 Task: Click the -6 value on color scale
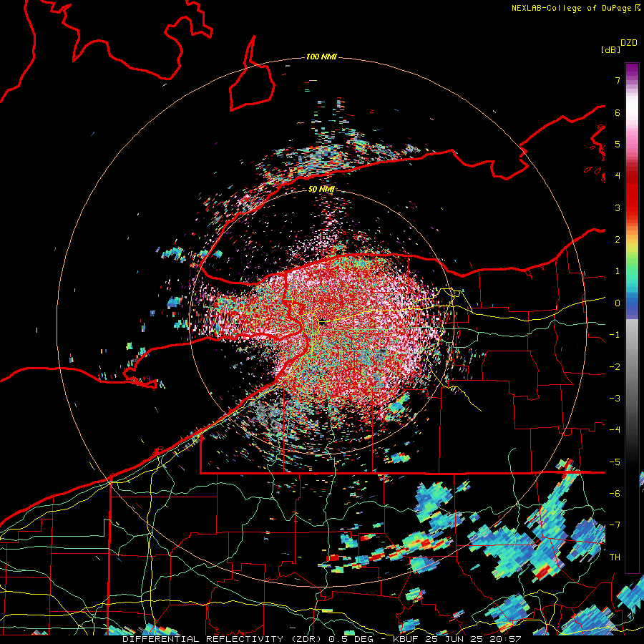pyautogui.click(x=615, y=494)
